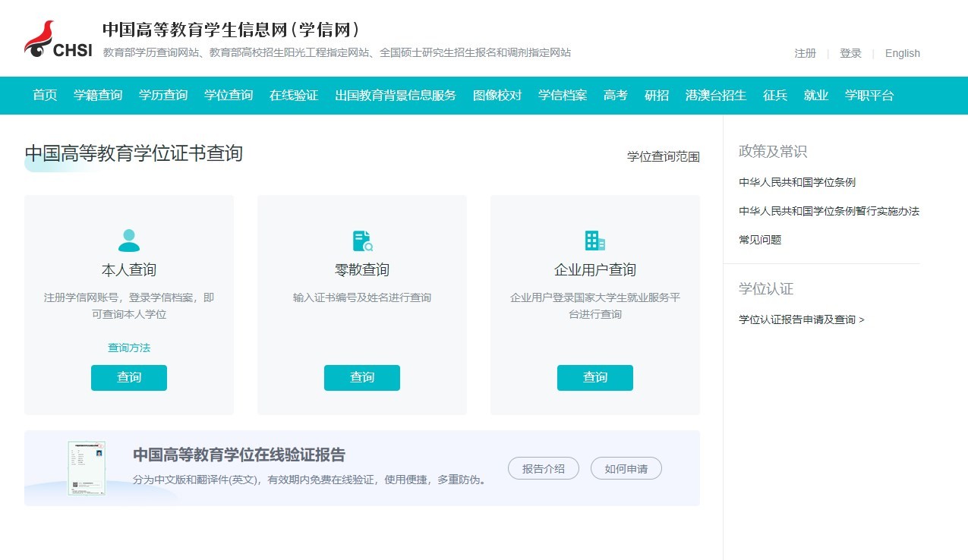
Task: Open 图像校对 navigation item
Action: tap(497, 96)
